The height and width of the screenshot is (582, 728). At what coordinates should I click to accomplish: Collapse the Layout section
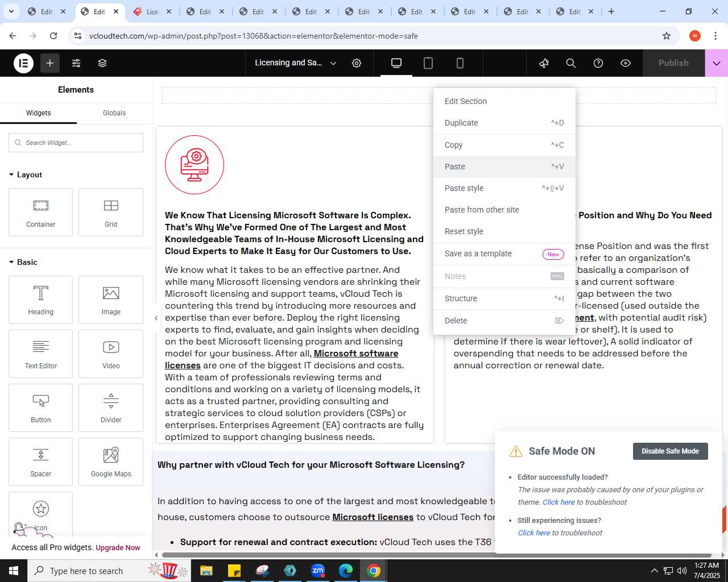26,174
